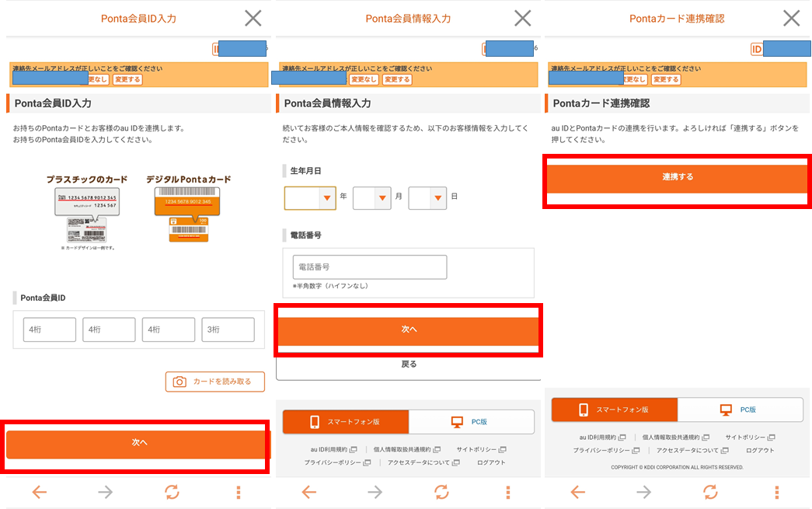Select スマートフォン版 tab in Pontaカード連携確認 screen
Viewport: 812px width, 509px height.
(615, 410)
